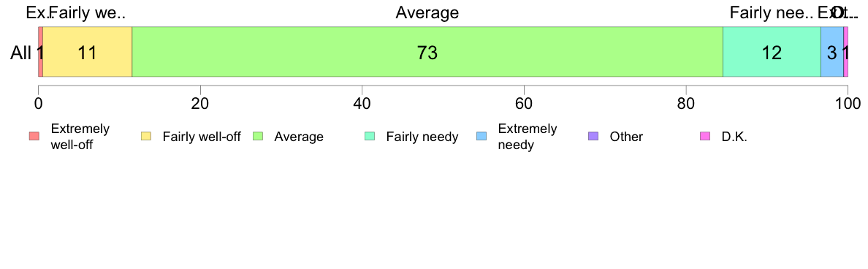
Task: Click the pink D.K. legend swatch
Action: click(x=705, y=136)
